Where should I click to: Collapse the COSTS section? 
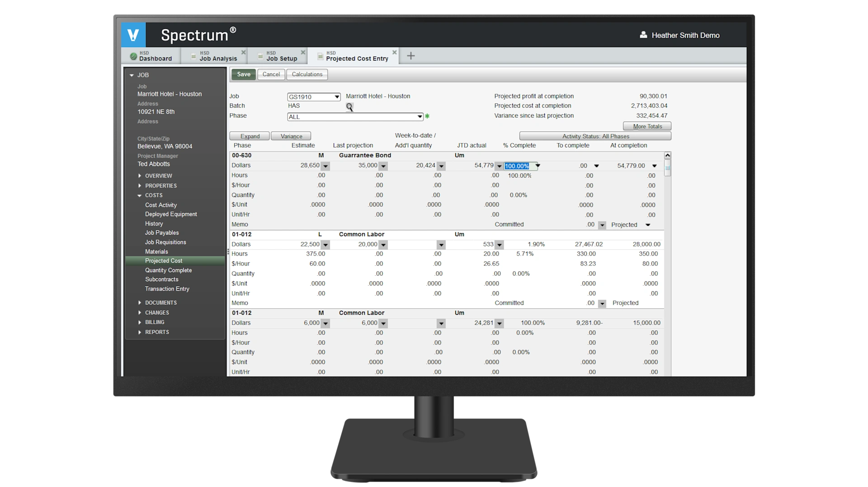(x=140, y=195)
